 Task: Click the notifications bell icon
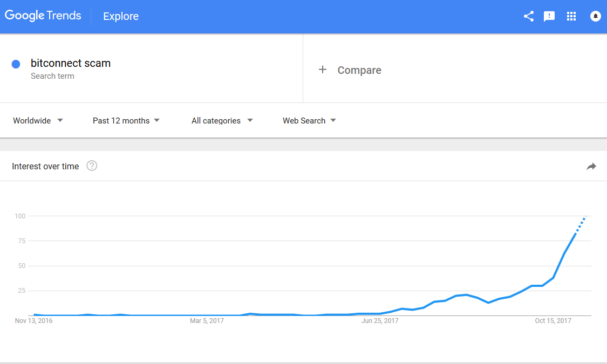pyautogui.click(x=595, y=16)
